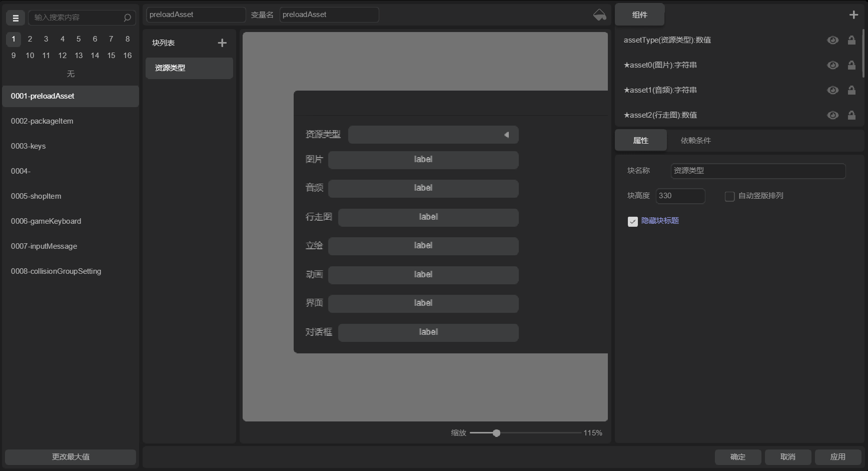Image resolution: width=868 pixels, height=471 pixels.
Task: Select the 组件 tab
Action: 639,15
